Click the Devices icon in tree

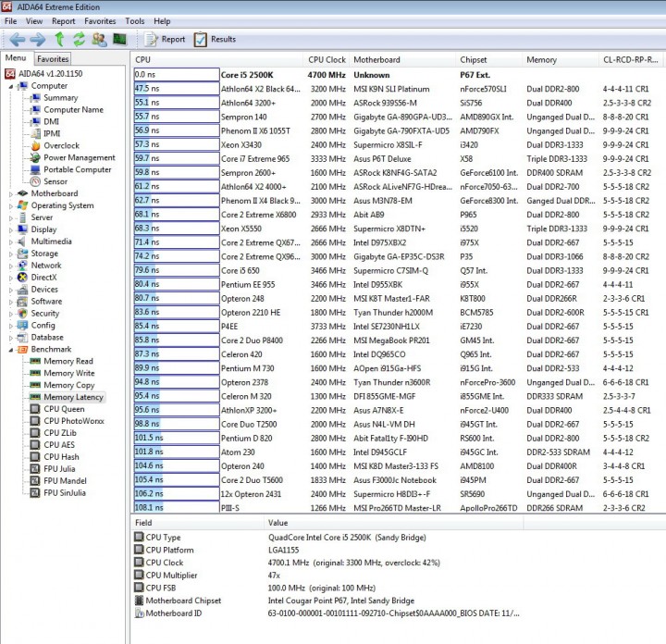[22, 290]
